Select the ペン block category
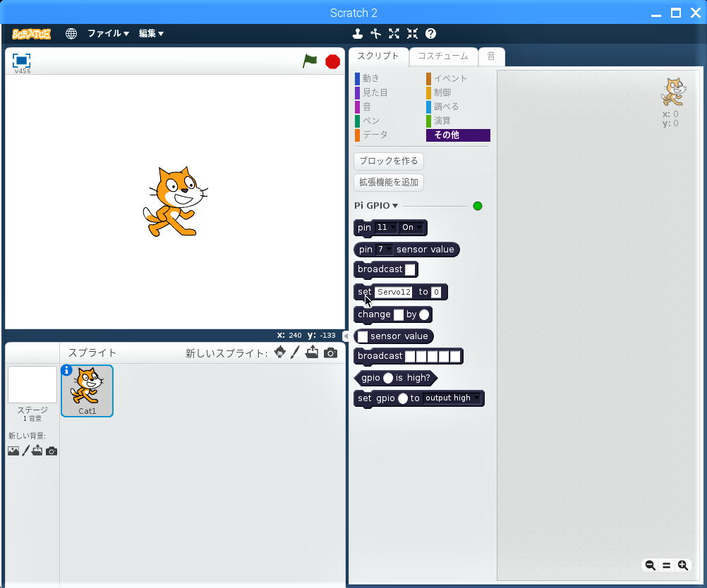The image size is (707, 588). tap(367, 121)
